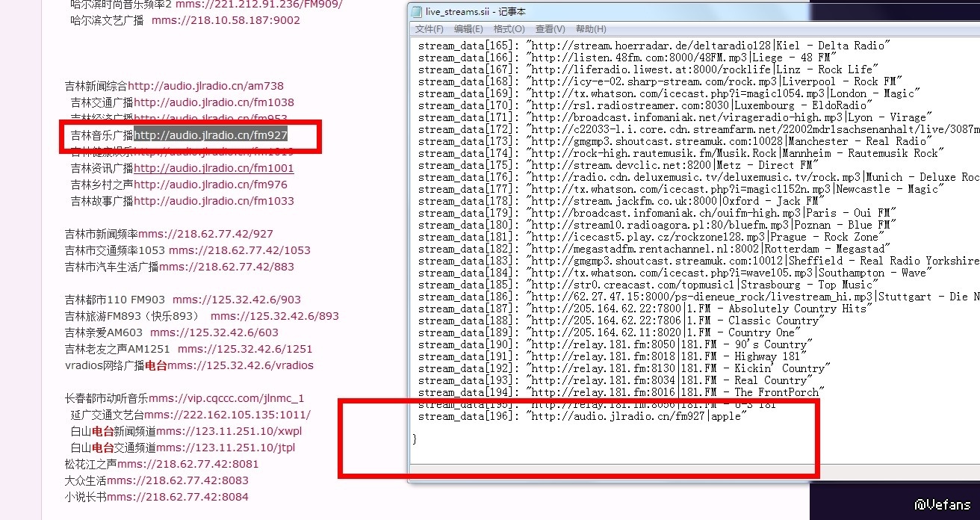980x520 pixels.
Task: Click the mms://218.62.77.42/883 link
Action: point(227,267)
